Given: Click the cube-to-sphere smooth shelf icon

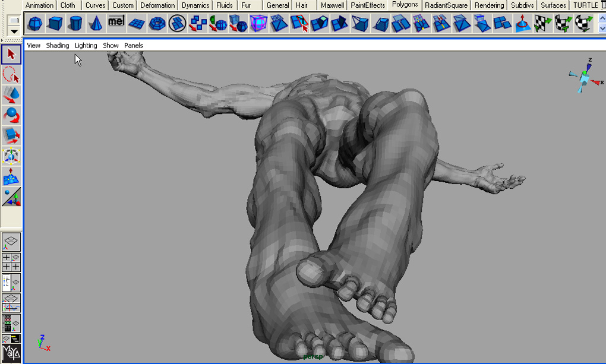Looking at the screenshot, I should 238,23.
